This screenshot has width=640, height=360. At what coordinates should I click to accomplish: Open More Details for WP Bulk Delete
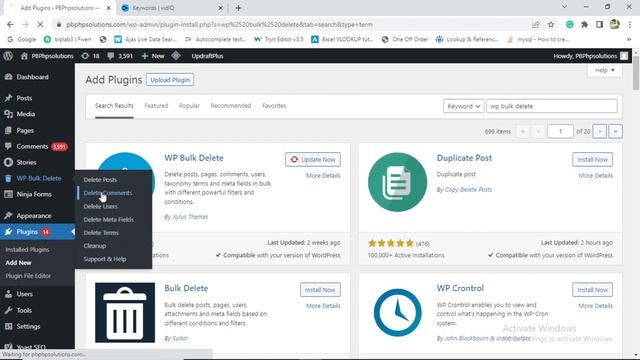[x=323, y=176]
